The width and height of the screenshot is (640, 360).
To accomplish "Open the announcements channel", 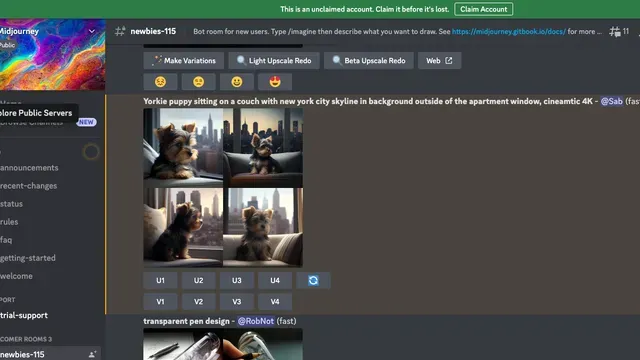I will pyautogui.click(x=29, y=168).
